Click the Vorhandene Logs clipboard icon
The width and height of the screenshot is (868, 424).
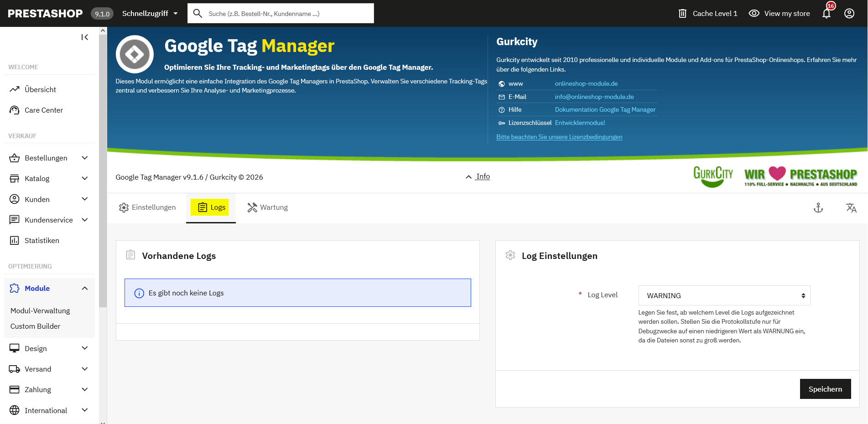click(x=130, y=255)
